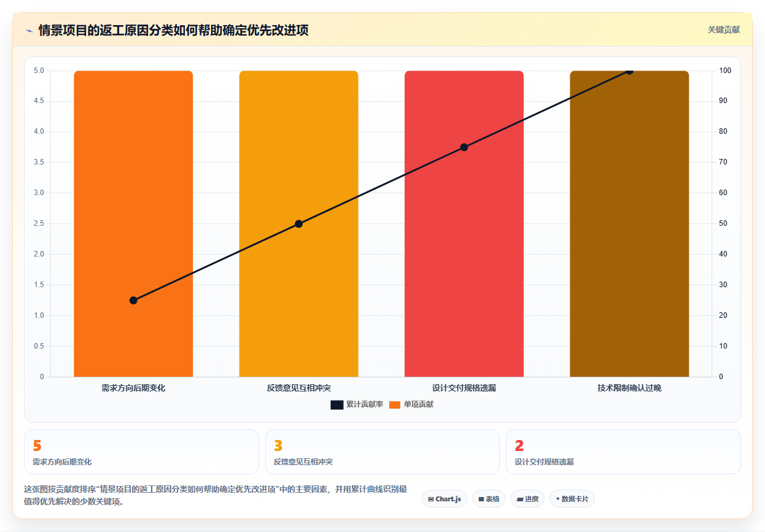Click the 表格 tag button

[489, 499]
